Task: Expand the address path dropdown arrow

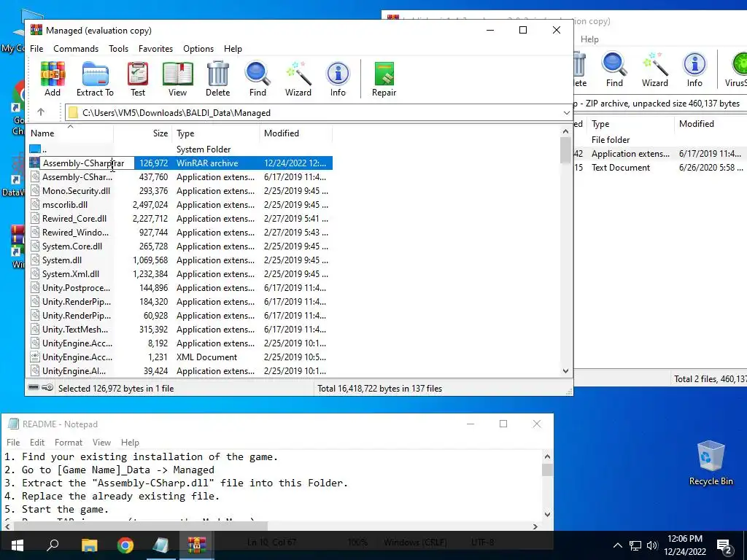Action: [x=566, y=113]
